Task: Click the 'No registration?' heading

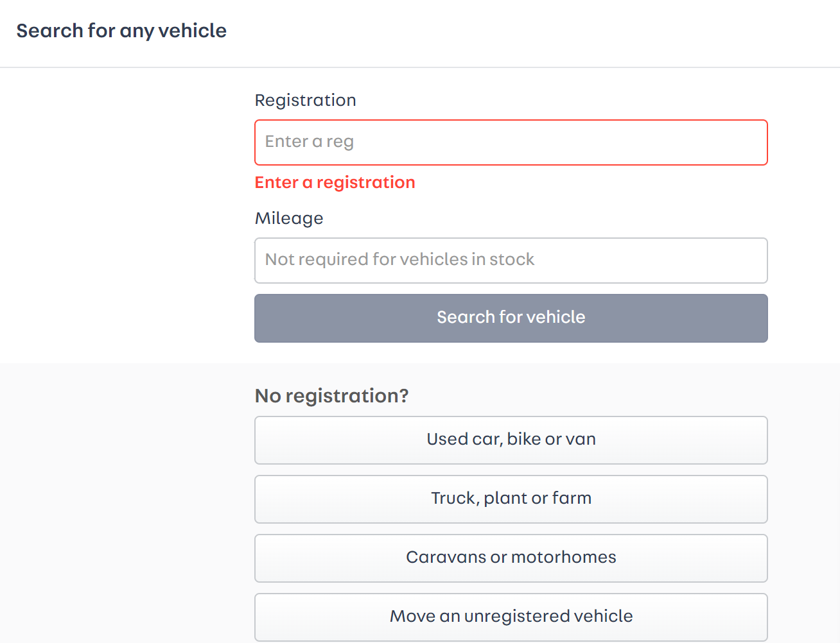Action: point(331,396)
